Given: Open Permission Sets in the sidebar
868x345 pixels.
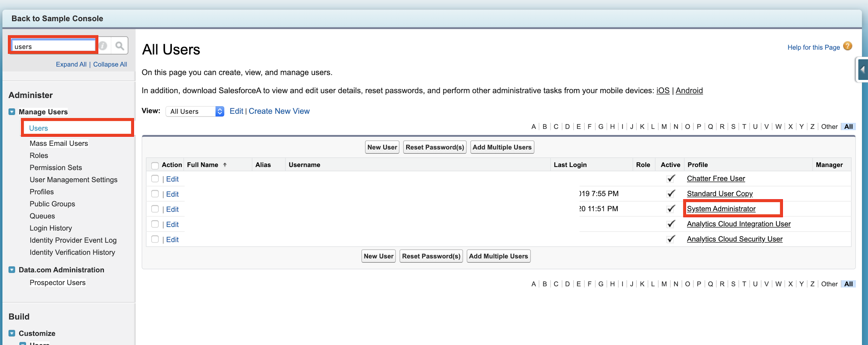Looking at the screenshot, I should (56, 168).
